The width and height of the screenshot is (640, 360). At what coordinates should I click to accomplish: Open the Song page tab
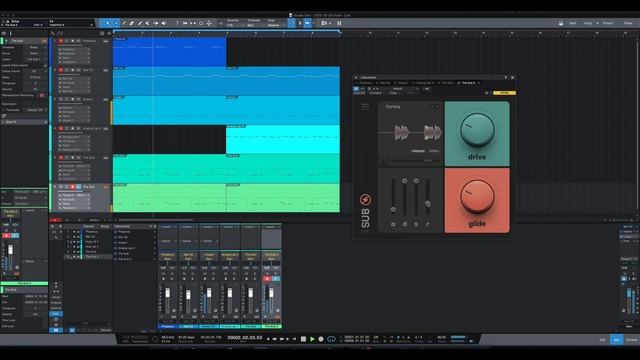click(x=588, y=23)
